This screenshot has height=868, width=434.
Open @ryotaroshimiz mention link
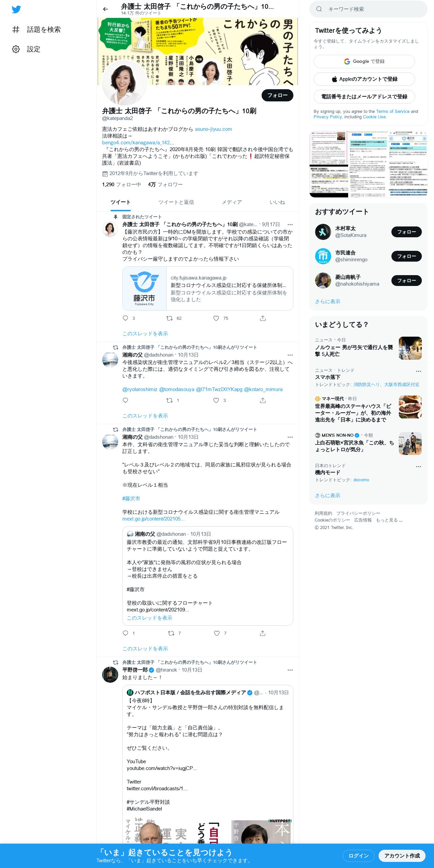[x=140, y=389]
